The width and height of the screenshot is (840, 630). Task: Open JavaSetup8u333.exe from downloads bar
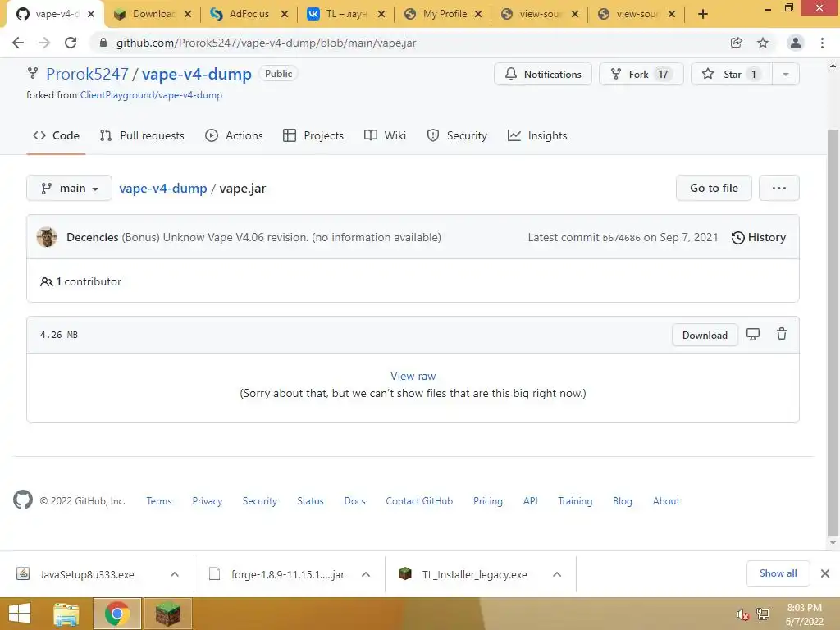coord(87,574)
